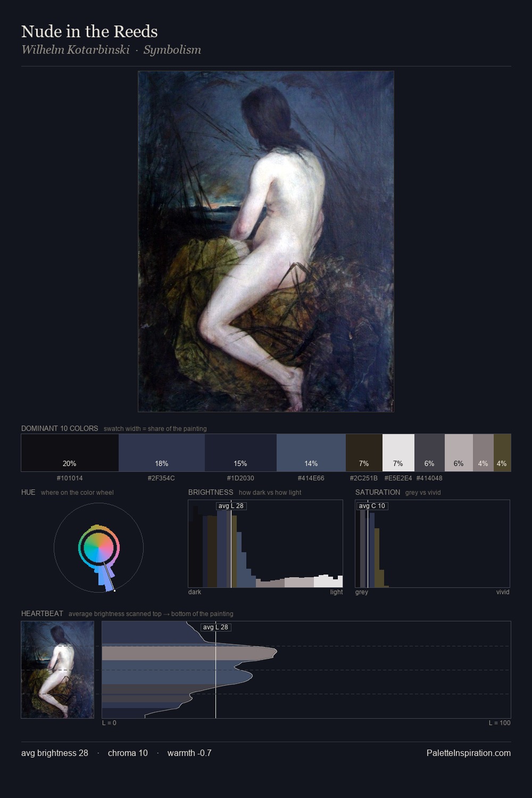532x798 pixels.
Task: Select the grey-mauve swatch labeled 4%
Action: coord(483,453)
